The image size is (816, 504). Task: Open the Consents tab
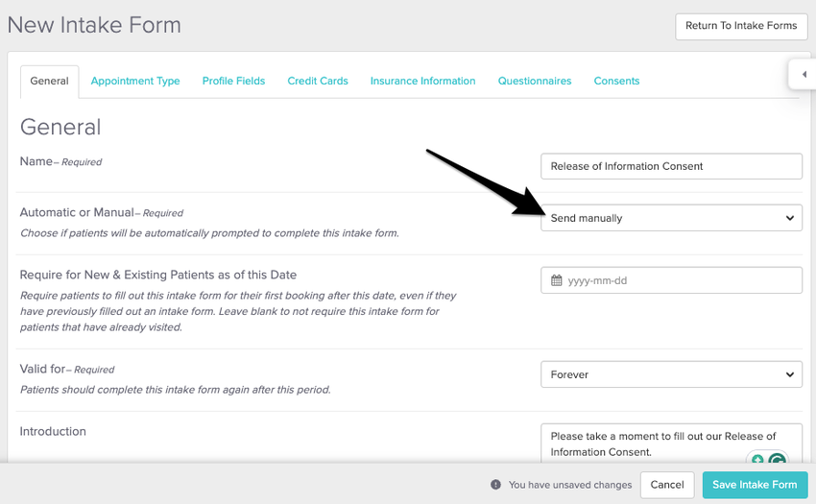[x=616, y=81]
